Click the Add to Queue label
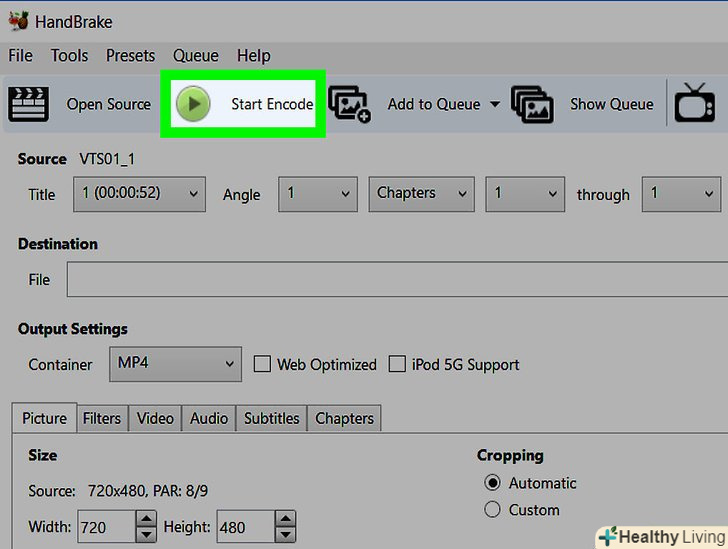Image resolution: width=728 pixels, height=549 pixels. pos(434,104)
